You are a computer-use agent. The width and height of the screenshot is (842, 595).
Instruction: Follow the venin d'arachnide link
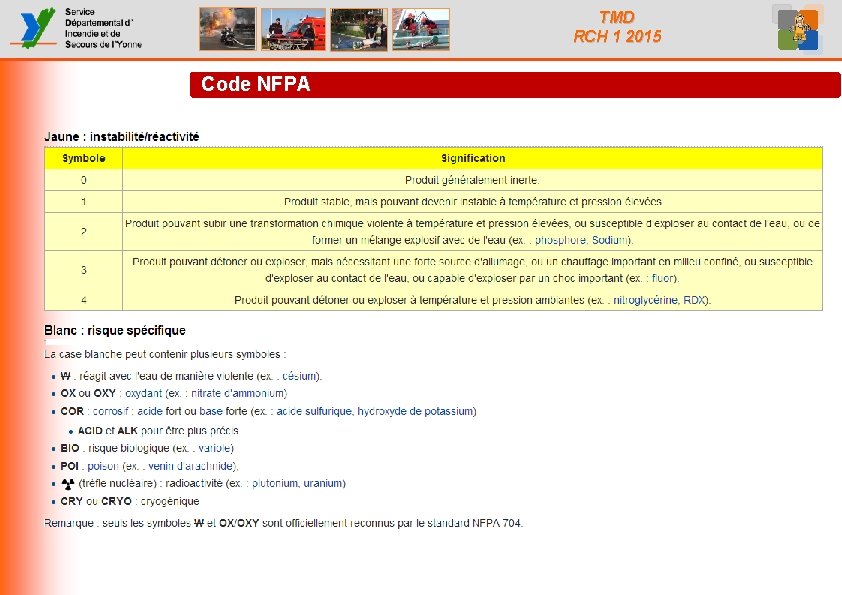pyautogui.click(x=192, y=466)
